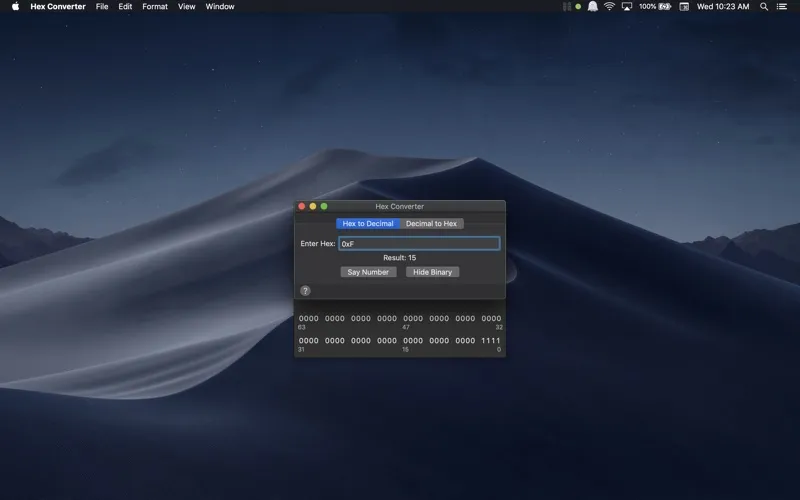Click the bit position label 63

coord(302,327)
